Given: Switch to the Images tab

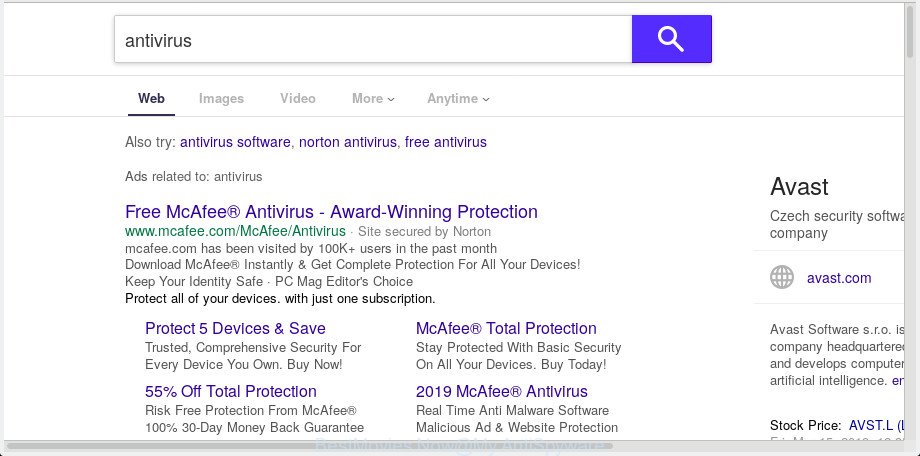Looking at the screenshot, I should click(x=221, y=99).
